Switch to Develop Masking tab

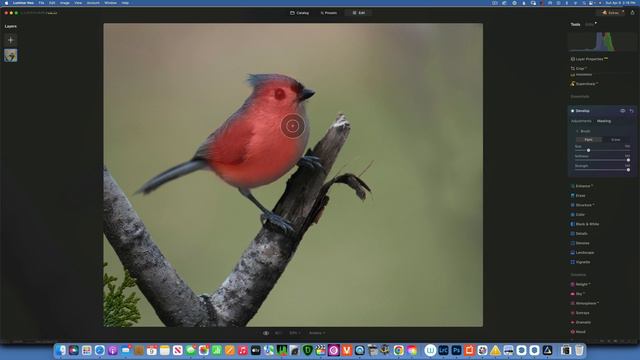[604, 121]
